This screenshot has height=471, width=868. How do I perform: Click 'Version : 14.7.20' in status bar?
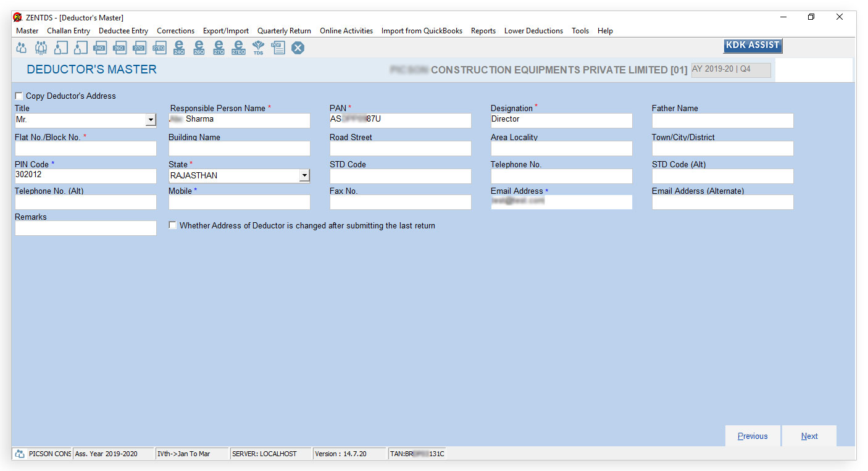tap(349, 454)
